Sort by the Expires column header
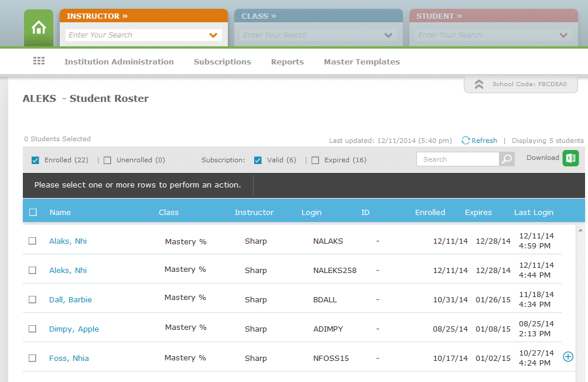Viewport: 588px width, 382px height. pyautogui.click(x=478, y=213)
